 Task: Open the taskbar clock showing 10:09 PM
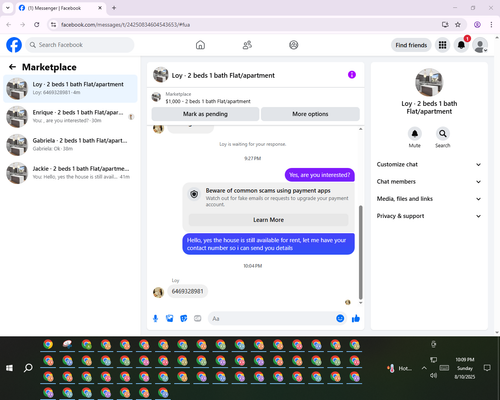click(465, 368)
